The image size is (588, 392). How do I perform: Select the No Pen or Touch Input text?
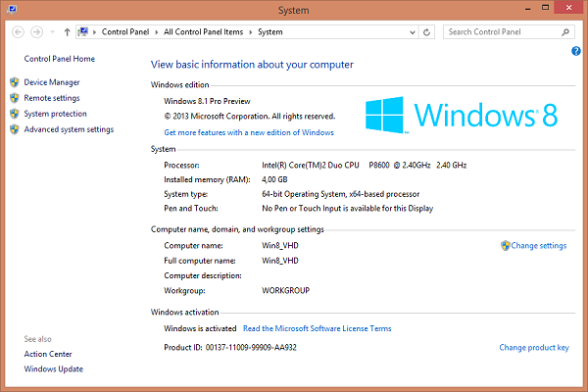pyautogui.click(x=347, y=209)
